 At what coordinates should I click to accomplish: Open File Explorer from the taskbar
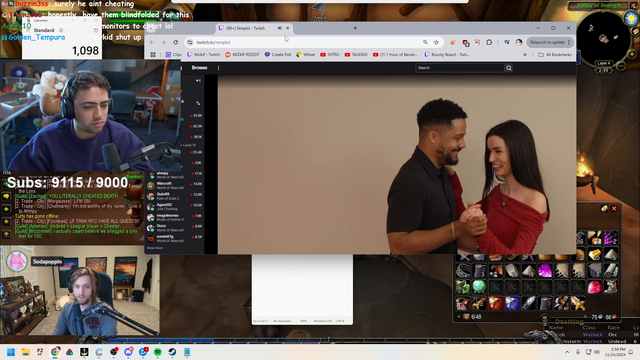pyautogui.click(x=25, y=352)
